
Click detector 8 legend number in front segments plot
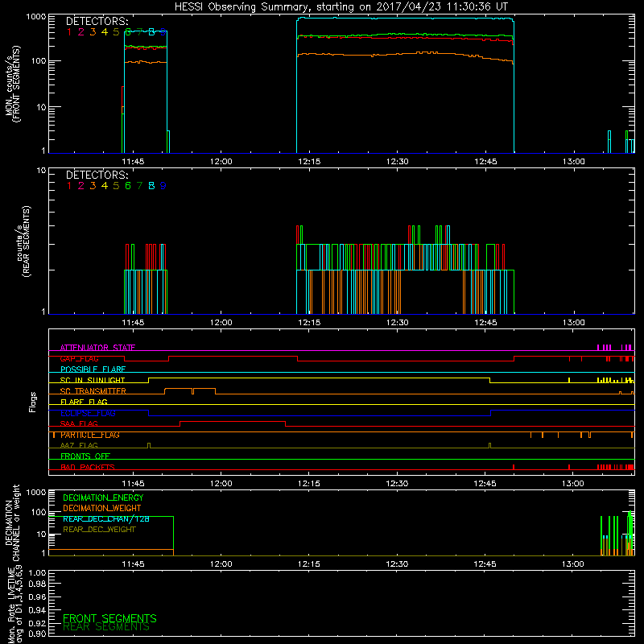tap(151, 32)
